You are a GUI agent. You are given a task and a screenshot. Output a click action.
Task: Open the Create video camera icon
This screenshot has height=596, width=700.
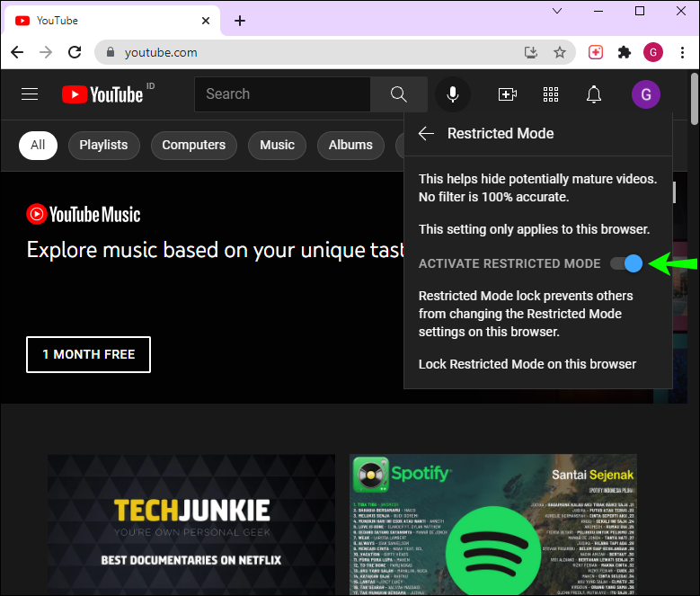click(507, 94)
